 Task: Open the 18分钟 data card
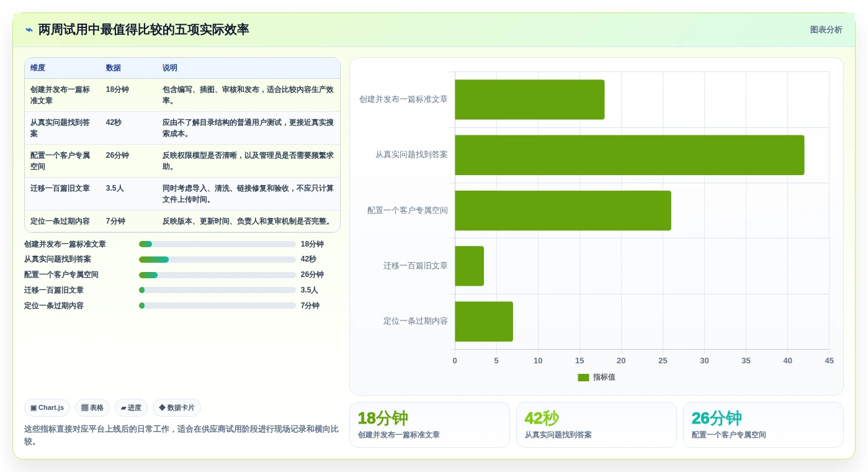[x=429, y=425]
